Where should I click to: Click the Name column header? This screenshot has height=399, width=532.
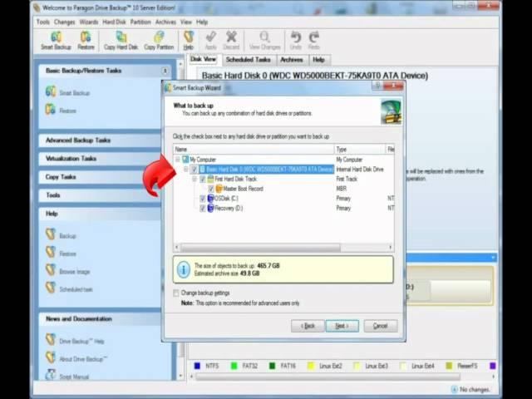[x=254, y=149]
